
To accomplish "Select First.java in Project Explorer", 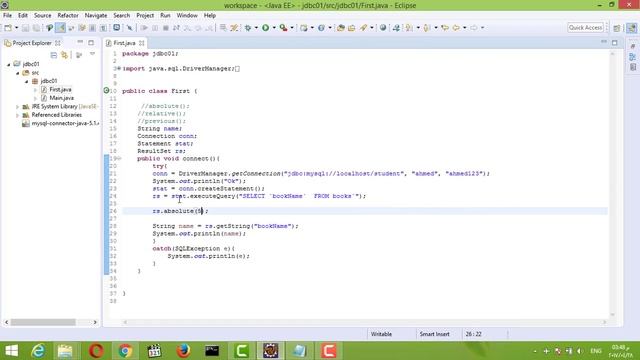I will click(60, 89).
